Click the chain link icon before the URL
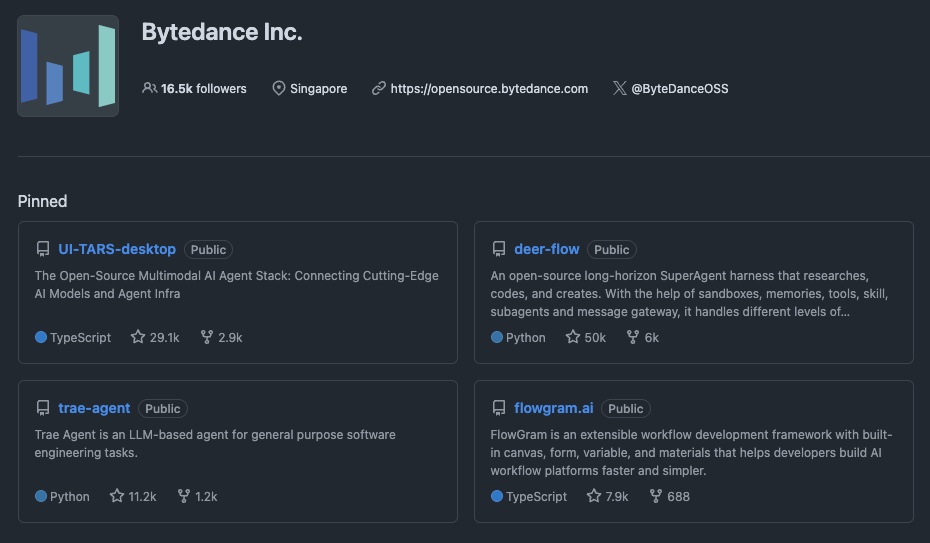Viewport: 930px width, 543px height. coord(379,88)
